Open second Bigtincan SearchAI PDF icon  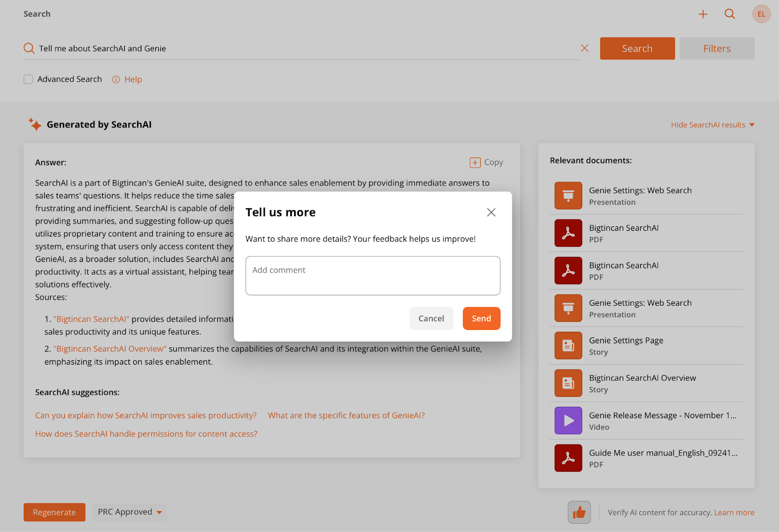pos(568,271)
